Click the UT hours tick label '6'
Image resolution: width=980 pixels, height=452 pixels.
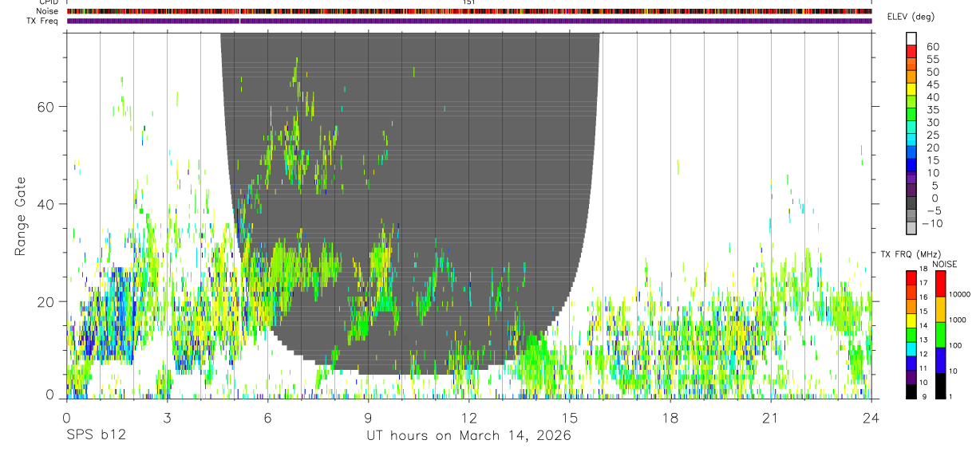pos(268,418)
